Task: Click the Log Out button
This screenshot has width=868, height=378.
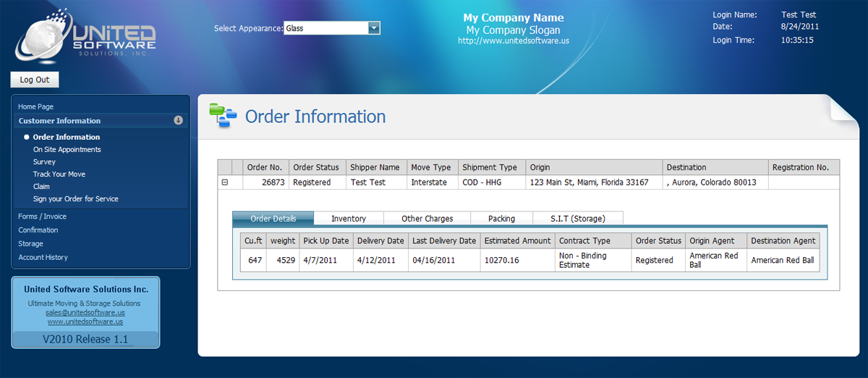Action: pyautogui.click(x=35, y=80)
